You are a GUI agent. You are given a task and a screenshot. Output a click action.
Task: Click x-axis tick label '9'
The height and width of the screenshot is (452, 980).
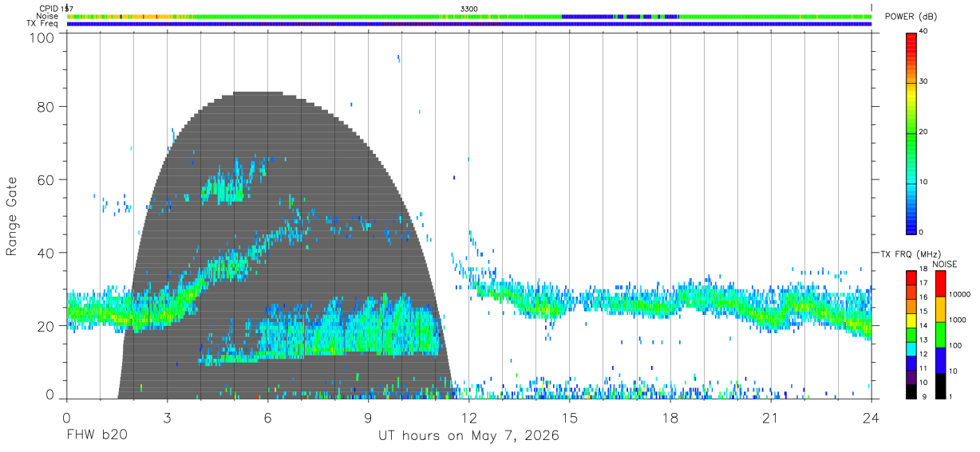(x=369, y=417)
